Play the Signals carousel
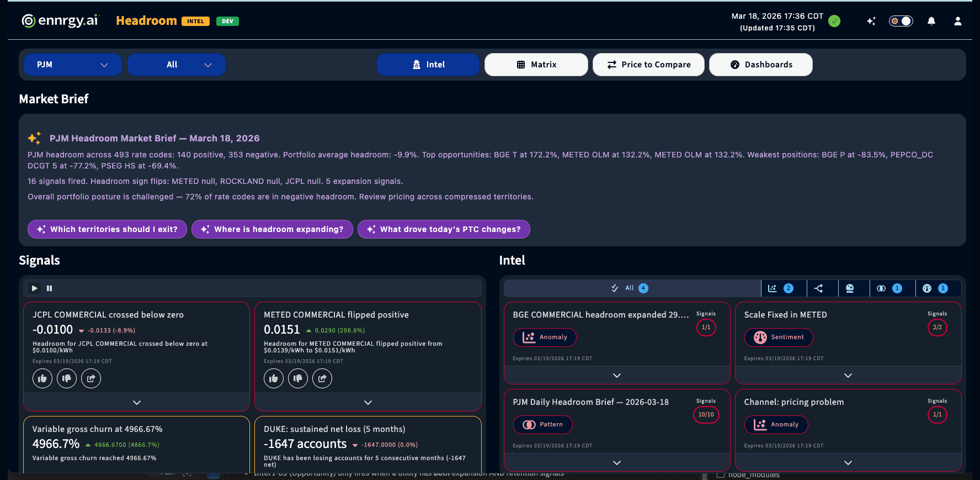The image size is (980, 480). click(35, 288)
